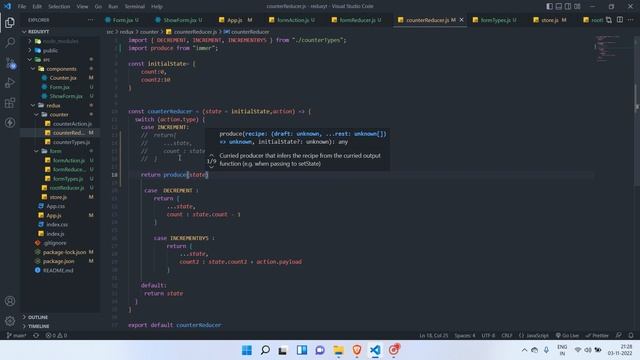This screenshot has width=640, height=360.
Task: Open editor more actions ellipsis
Action: click(x=631, y=20)
